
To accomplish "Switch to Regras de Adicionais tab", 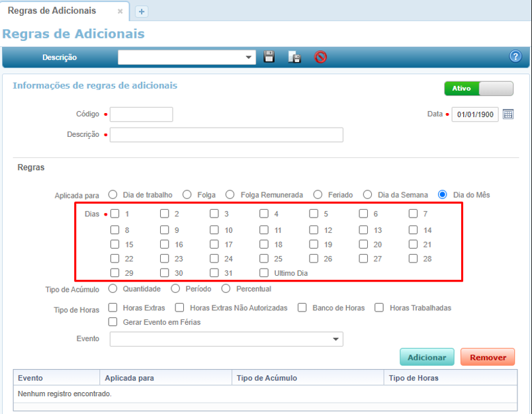I will (52, 11).
